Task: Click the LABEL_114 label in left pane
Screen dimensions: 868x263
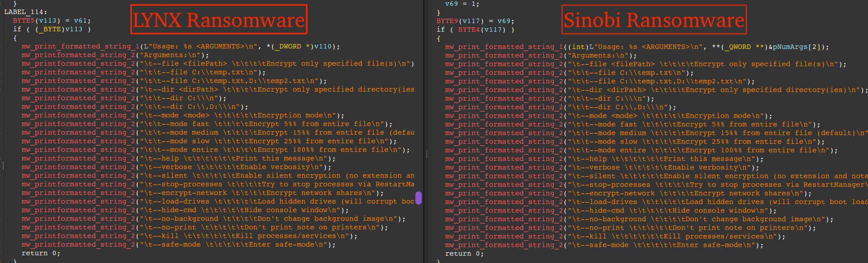Action: 25,12
